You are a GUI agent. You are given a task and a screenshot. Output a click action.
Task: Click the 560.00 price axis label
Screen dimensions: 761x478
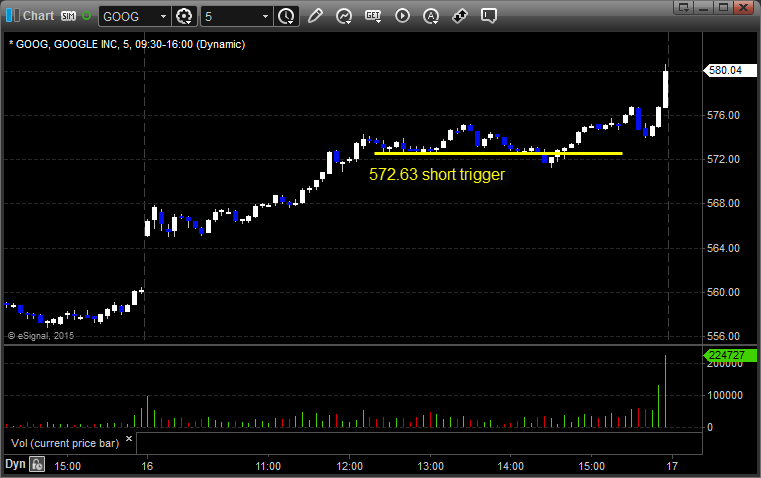click(723, 292)
